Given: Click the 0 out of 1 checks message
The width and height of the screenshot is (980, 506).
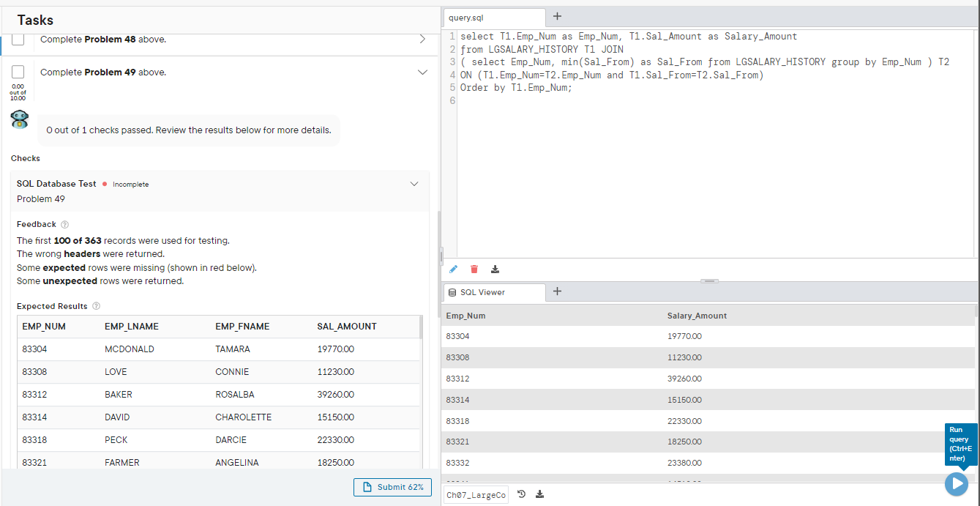Looking at the screenshot, I should (x=189, y=130).
